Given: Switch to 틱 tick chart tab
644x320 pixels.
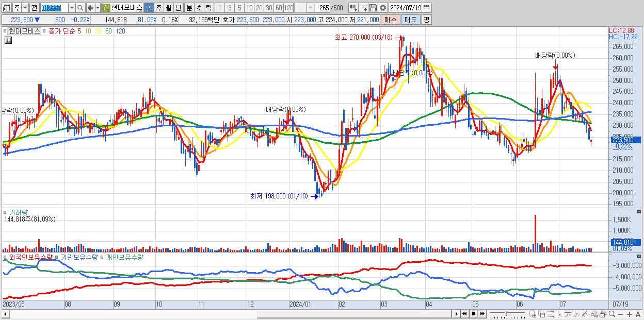Looking at the screenshot, I should coord(208,8).
